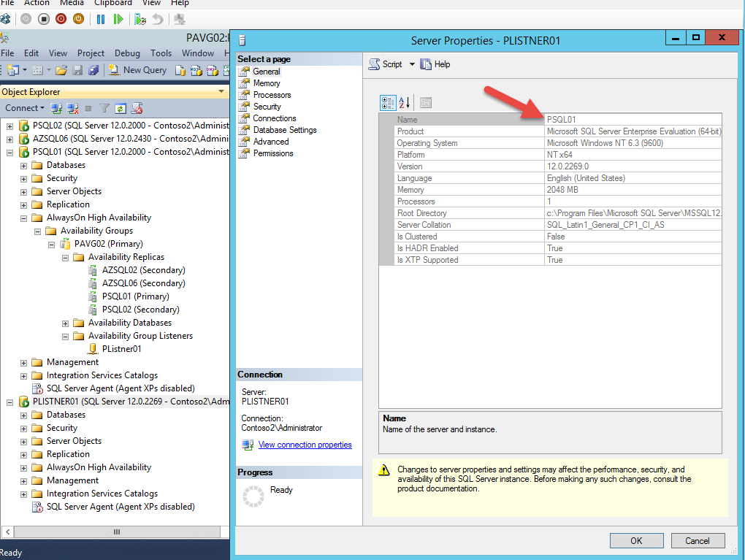
Task: Click the VM Turn Off stop icon
Action: pyautogui.click(x=44, y=19)
